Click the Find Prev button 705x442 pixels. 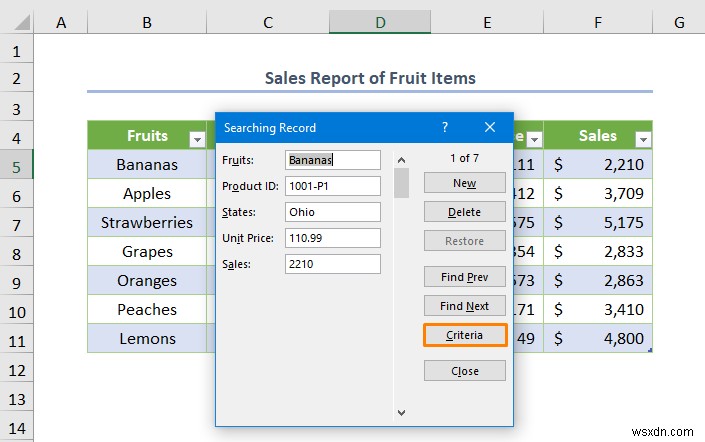pyautogui.click(x=465, y=277)
